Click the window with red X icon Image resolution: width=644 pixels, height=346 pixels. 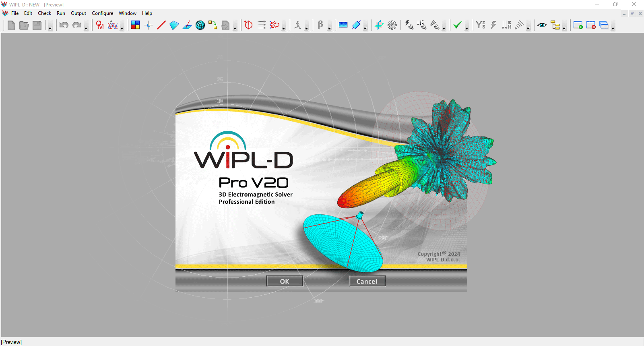tap(591, 25)
